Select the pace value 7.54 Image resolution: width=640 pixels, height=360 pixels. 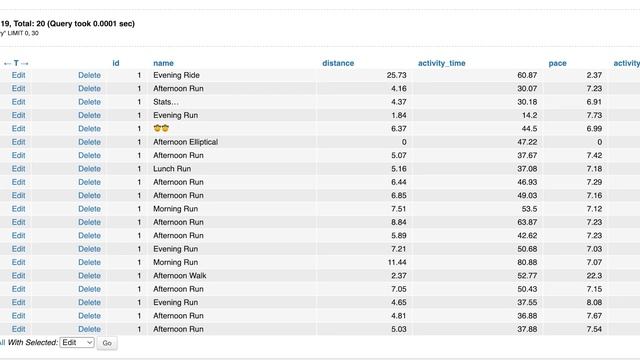594,329
